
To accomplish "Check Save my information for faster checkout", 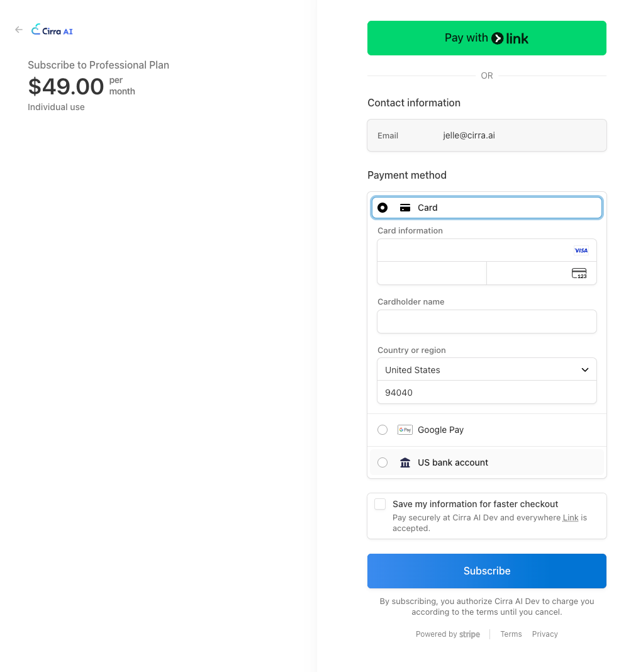I will (380, 504).
